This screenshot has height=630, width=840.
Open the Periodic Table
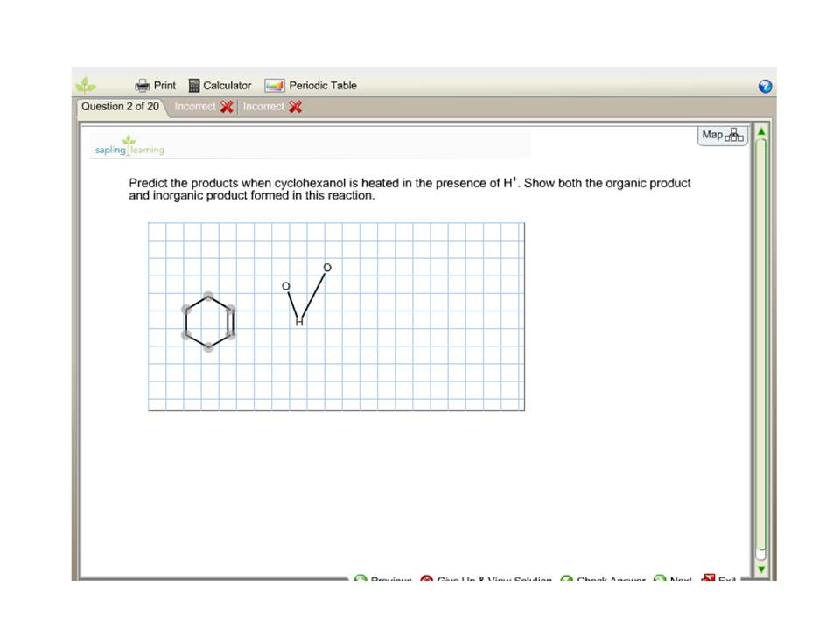[x=310, y=85]
